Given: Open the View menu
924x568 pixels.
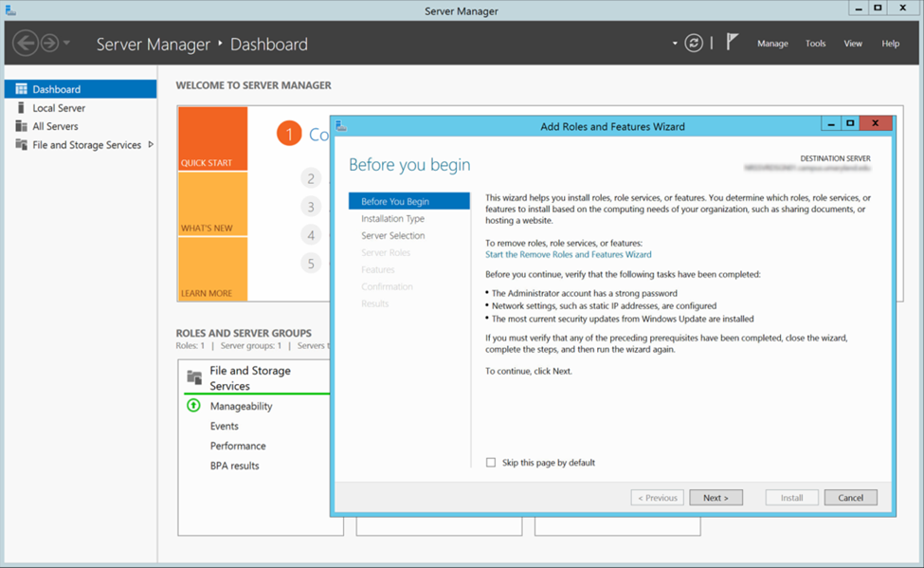Looking at the screenshot, I should point(853,43).
